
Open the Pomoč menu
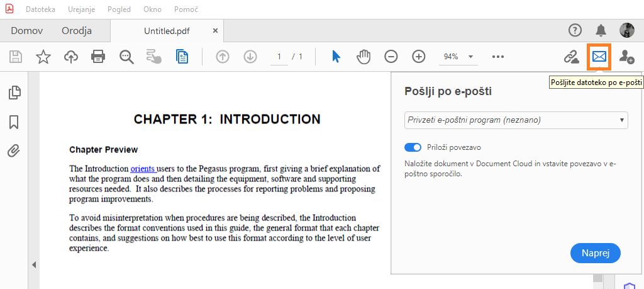186,9
